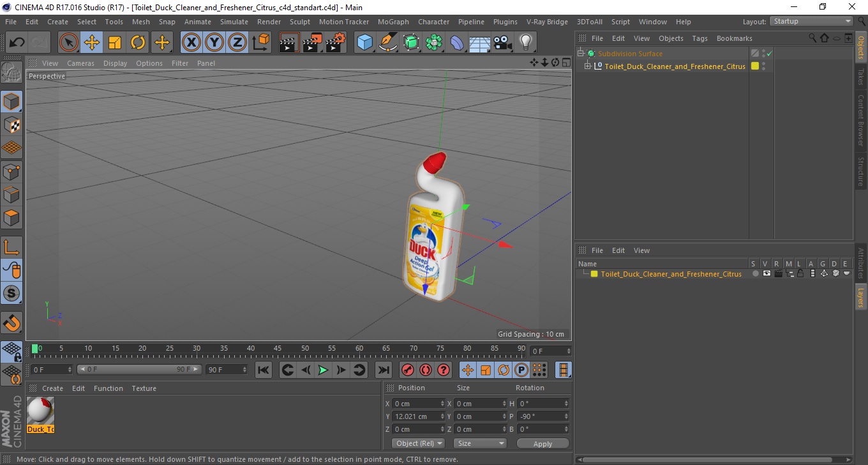Click Record Active Objects keyframe button
868x465 pixels.
point(407,370)
